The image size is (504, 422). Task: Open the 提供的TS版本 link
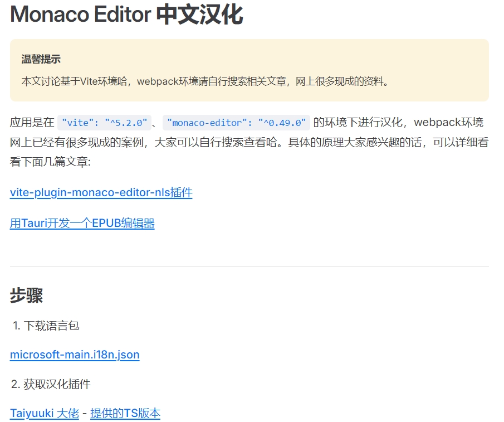(x=125, y=413)
